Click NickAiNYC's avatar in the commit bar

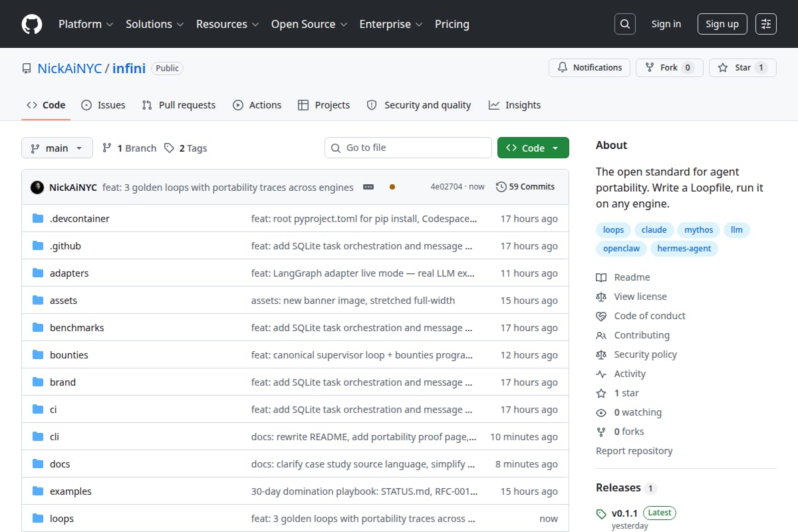(x=37, y=187)
